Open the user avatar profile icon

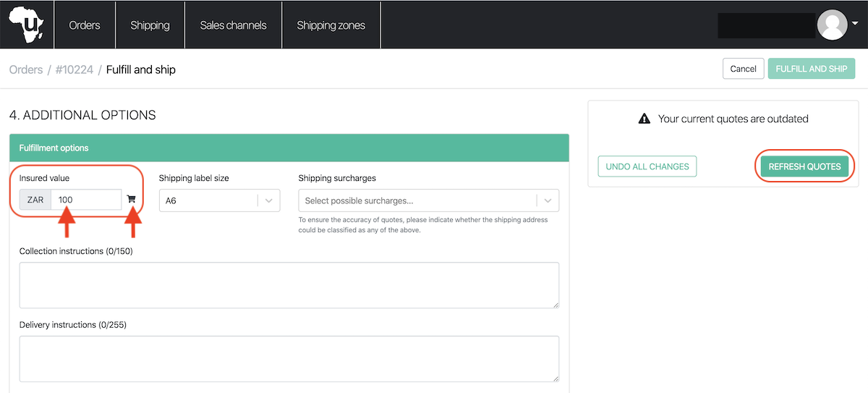[832, 25]
